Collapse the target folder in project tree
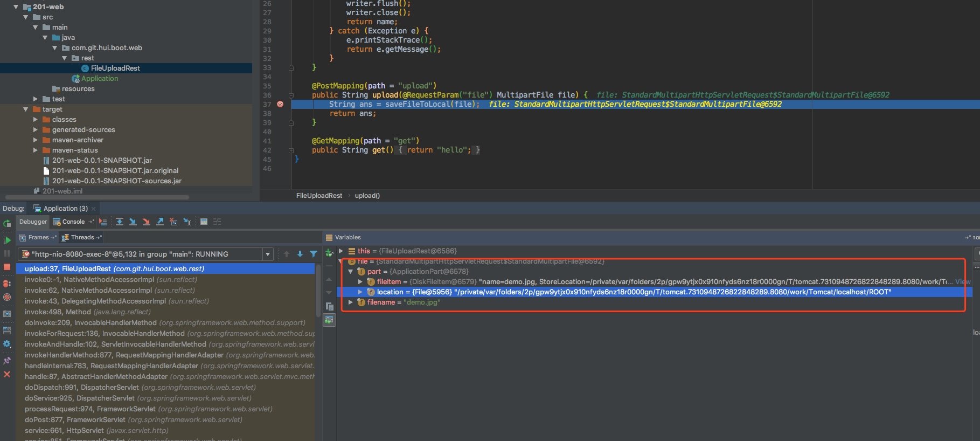The width and height of the screenshot is (980, 441). coord(25,109)
